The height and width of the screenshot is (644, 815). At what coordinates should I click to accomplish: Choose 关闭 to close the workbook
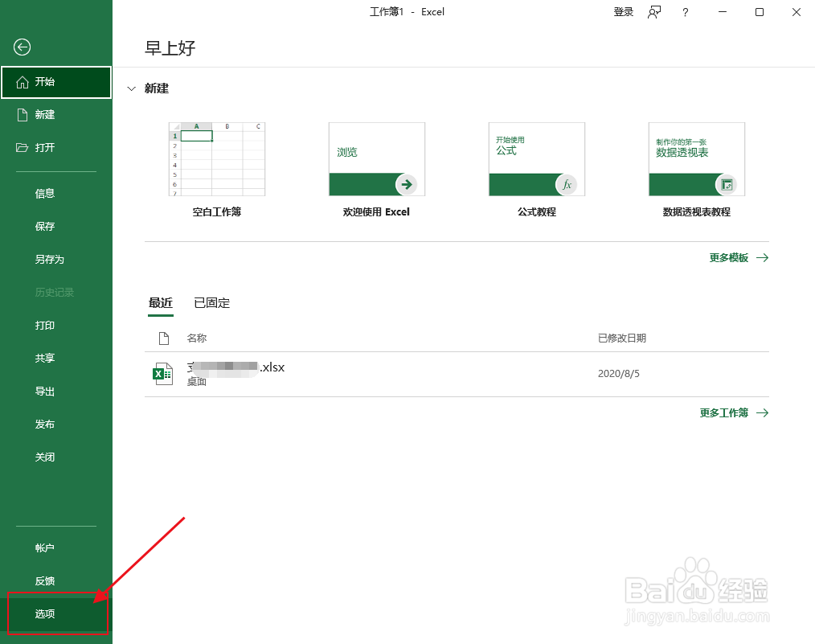(x=56, y=457)
